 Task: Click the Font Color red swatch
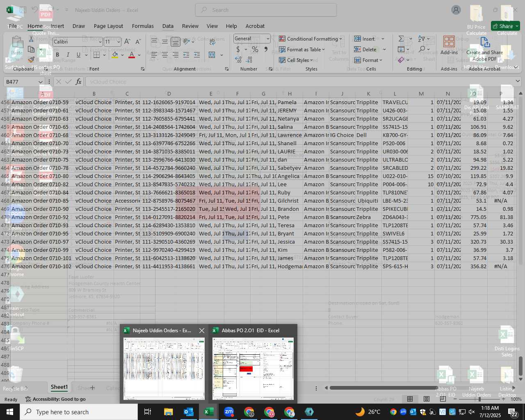click(132, 55)
